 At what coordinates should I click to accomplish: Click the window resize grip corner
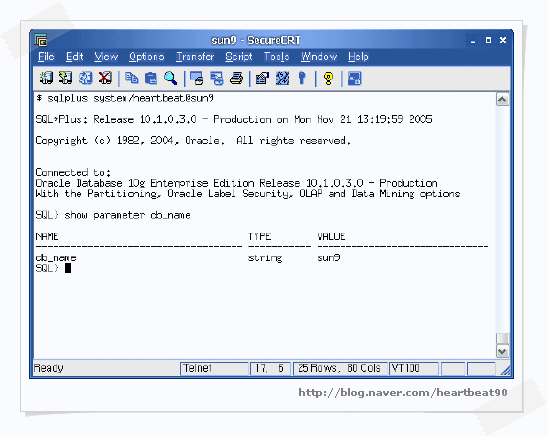pos(505,370)
